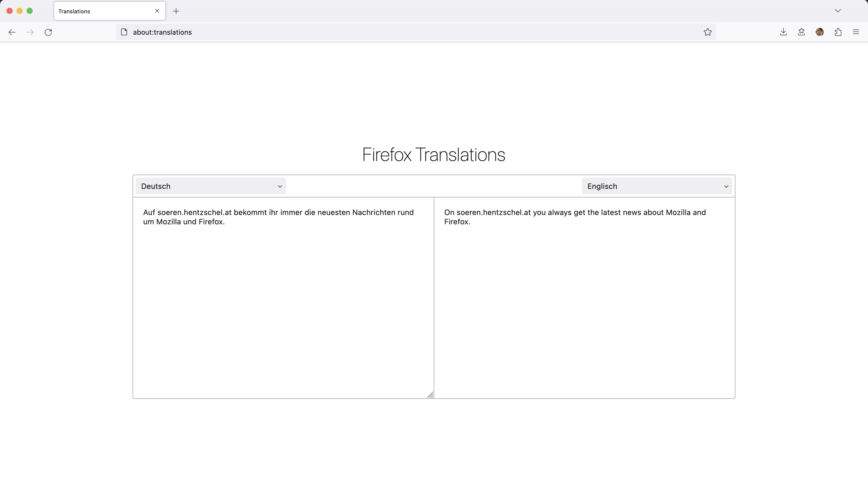Click the forward navigation arrow

tap(30, 32)
